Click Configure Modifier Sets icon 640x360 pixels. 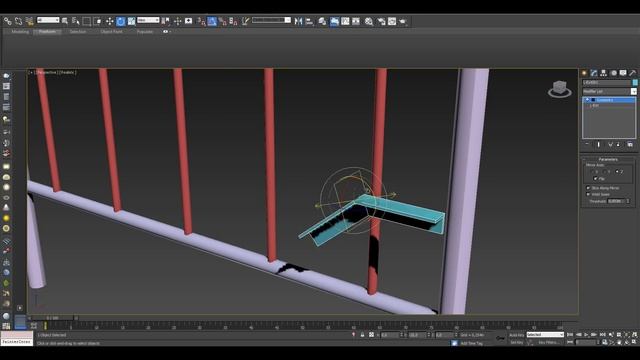click(630, 144)
